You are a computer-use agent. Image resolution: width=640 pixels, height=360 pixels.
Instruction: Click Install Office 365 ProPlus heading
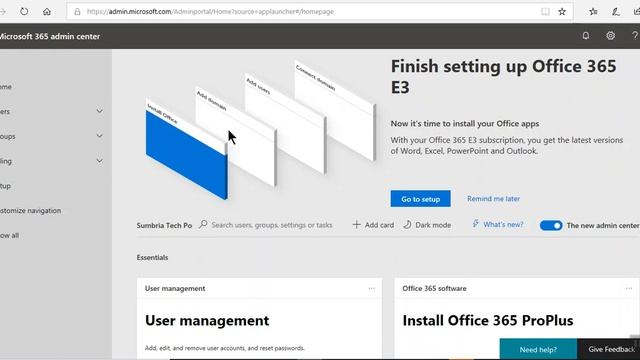point(488,321)
